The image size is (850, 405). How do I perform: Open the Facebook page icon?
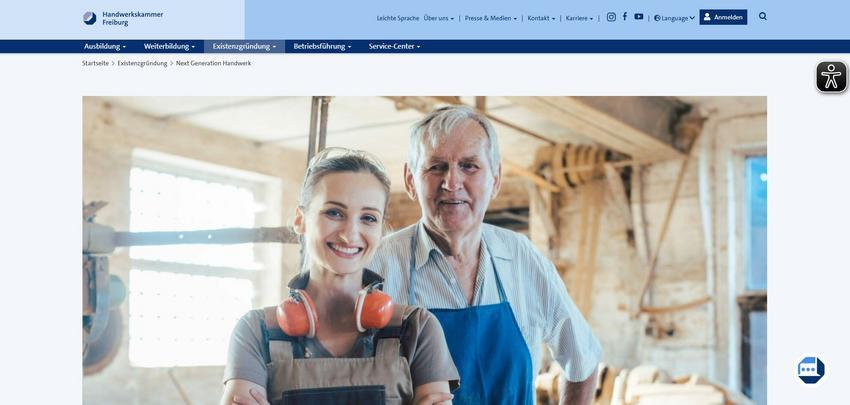[624, 16]
